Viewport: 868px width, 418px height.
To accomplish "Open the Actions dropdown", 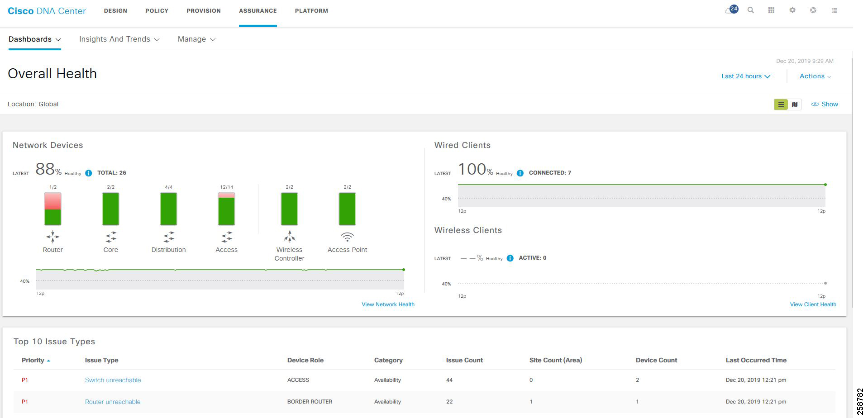I will tap(815, 76).
